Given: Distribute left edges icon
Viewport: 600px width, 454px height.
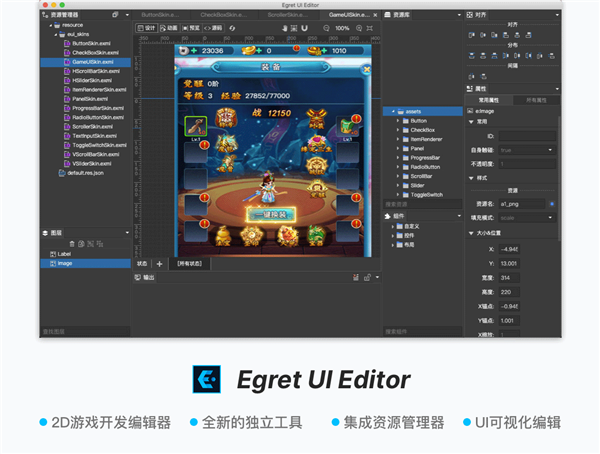Looking at the screenshot, I should tap(506, 56).
